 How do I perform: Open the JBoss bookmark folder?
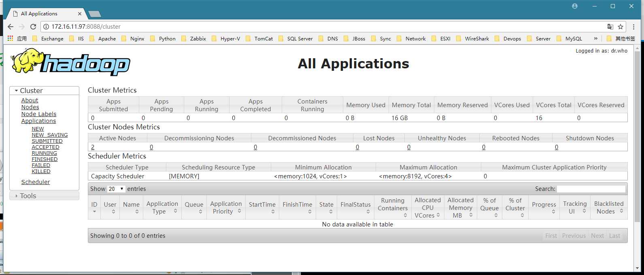[354, 38]
